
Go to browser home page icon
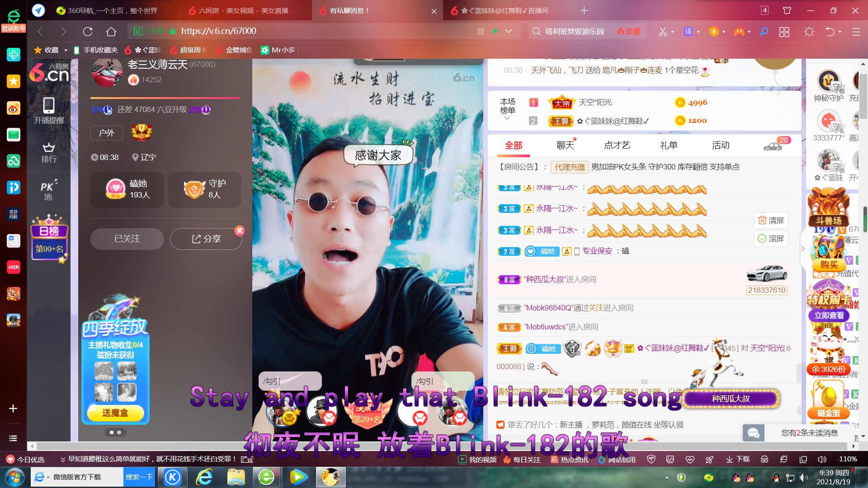(x=111, y=32)
